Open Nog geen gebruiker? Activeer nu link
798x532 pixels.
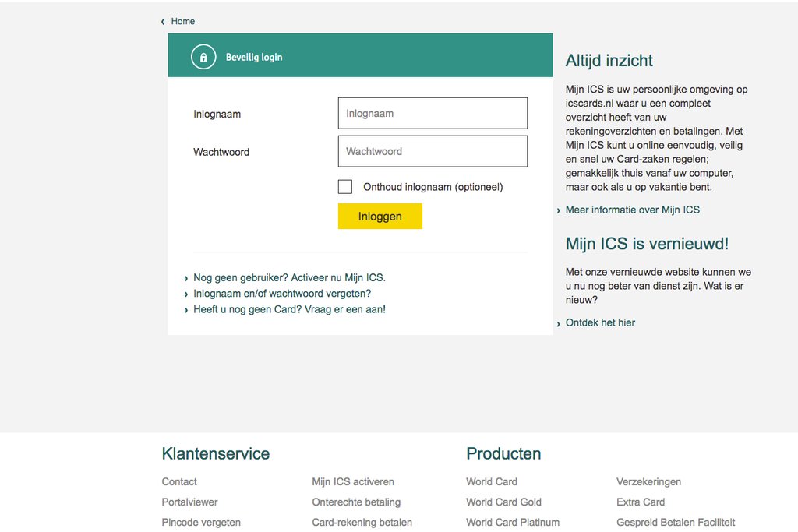pos(289,277)
